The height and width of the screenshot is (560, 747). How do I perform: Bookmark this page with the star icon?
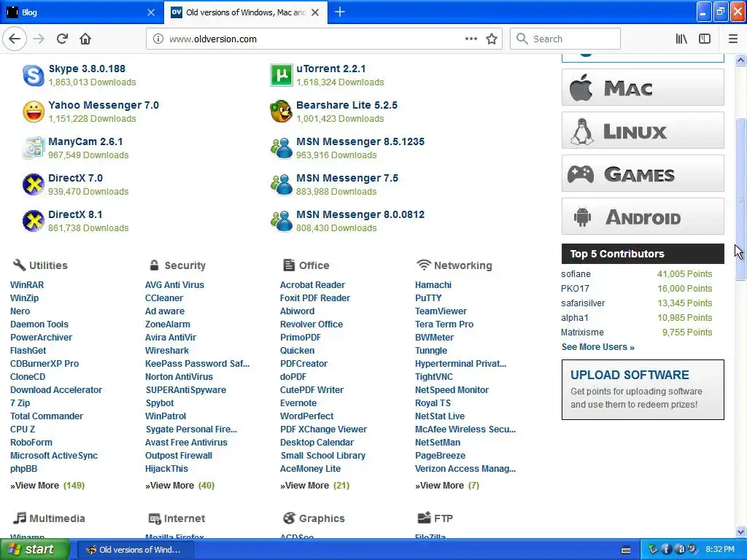click(492, 39)
